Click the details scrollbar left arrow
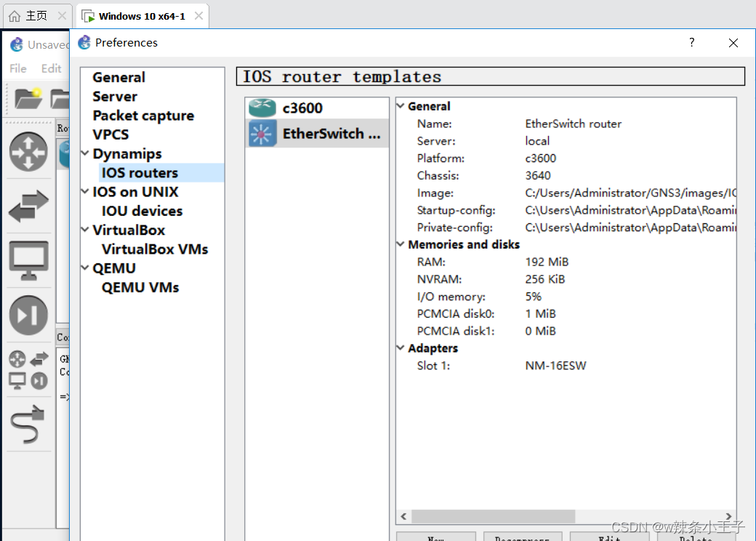Viewport: 756px width, 541px height. tap(403, 516)
